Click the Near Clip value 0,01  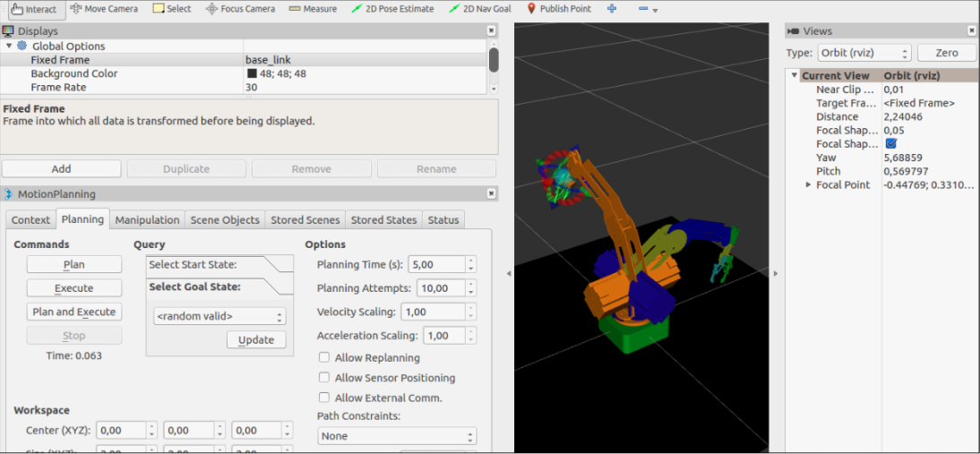894,90
